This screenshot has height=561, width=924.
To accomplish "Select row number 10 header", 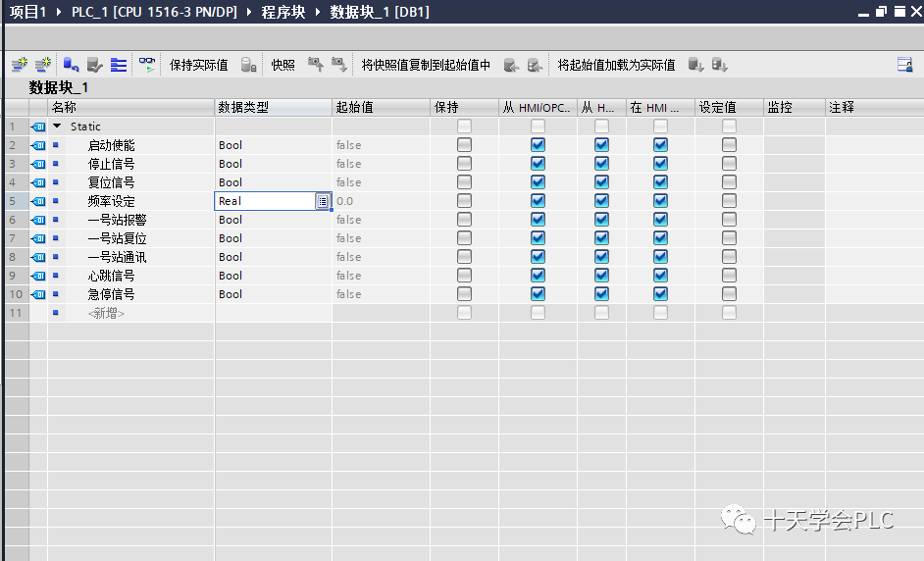I will pos(16,294).
